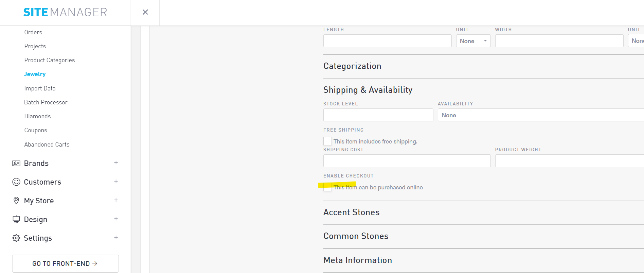Click the Brands ID card icon
The width and height of the screenshot is (644, 273).
16,164
